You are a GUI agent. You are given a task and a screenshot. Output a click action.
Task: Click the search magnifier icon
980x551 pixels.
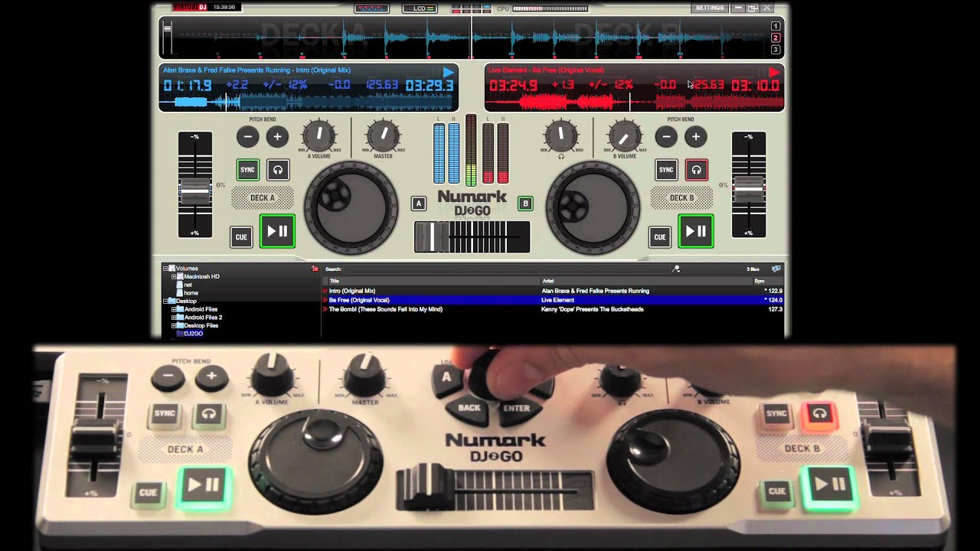coord(676,269)
